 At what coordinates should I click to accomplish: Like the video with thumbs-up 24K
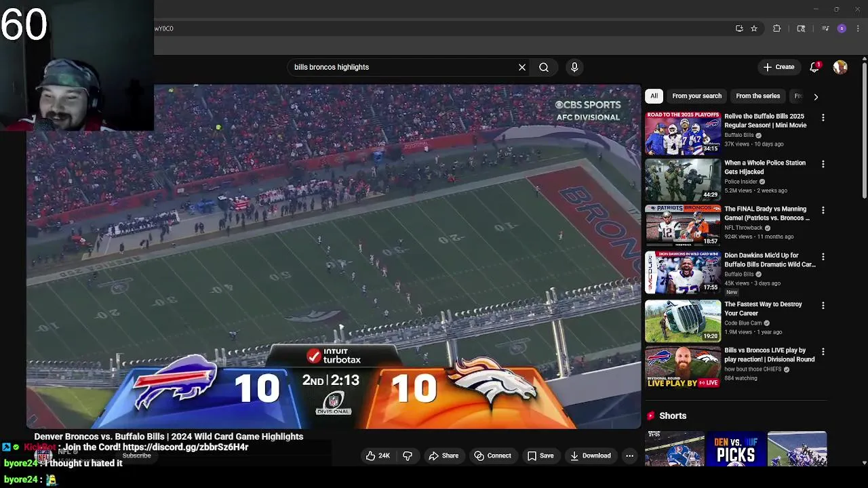pyautogui.click(x=378, y=455)
